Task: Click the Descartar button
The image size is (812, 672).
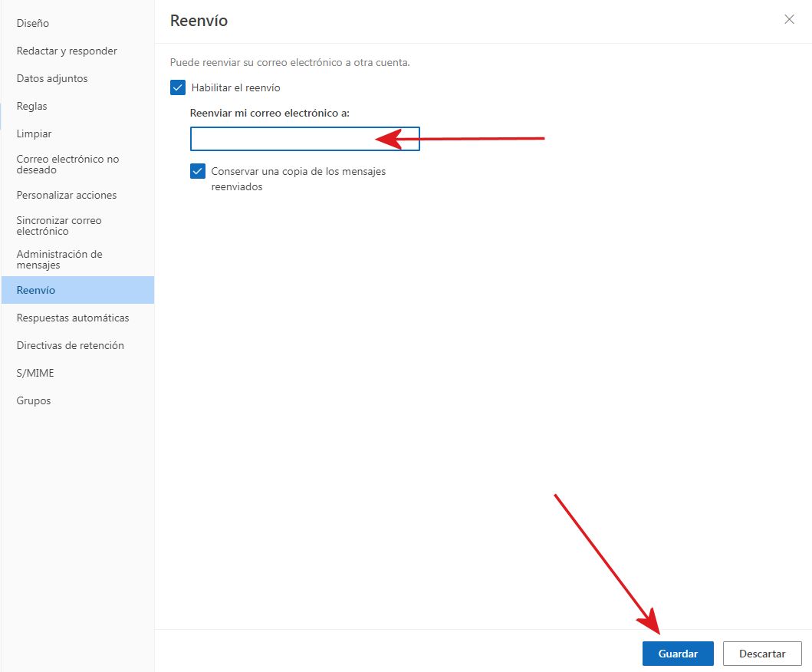Action: click(762, 654)
